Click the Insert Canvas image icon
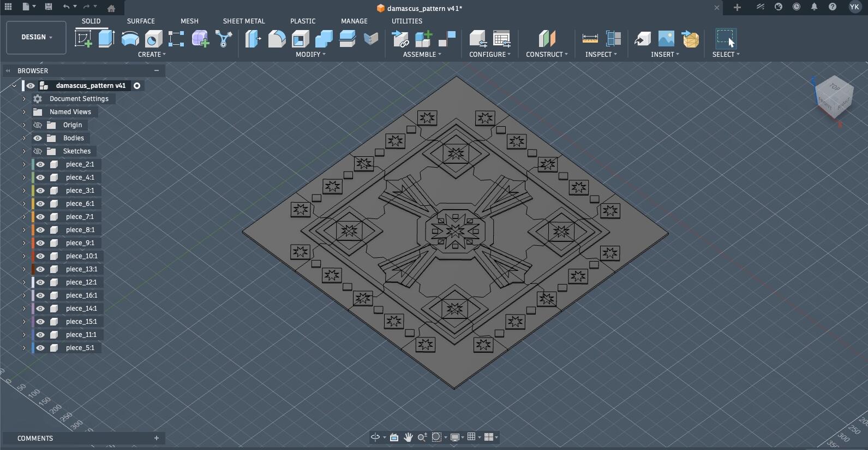 666,39
